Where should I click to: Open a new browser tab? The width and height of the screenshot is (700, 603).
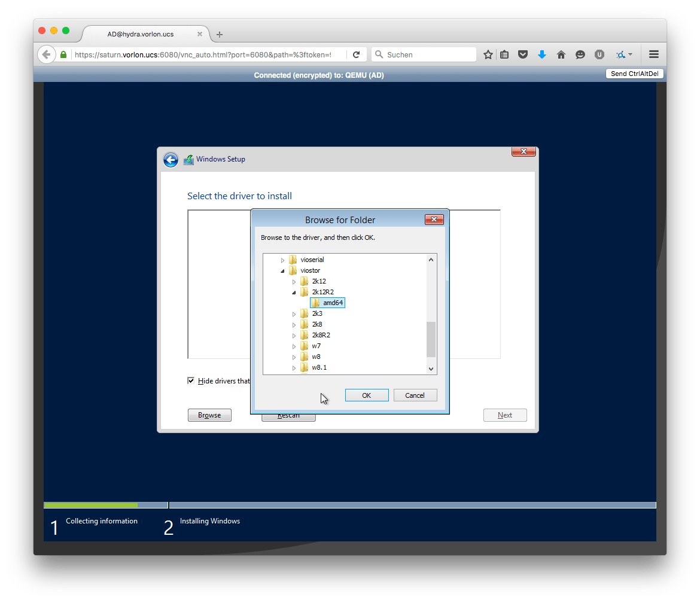[220, 35]
